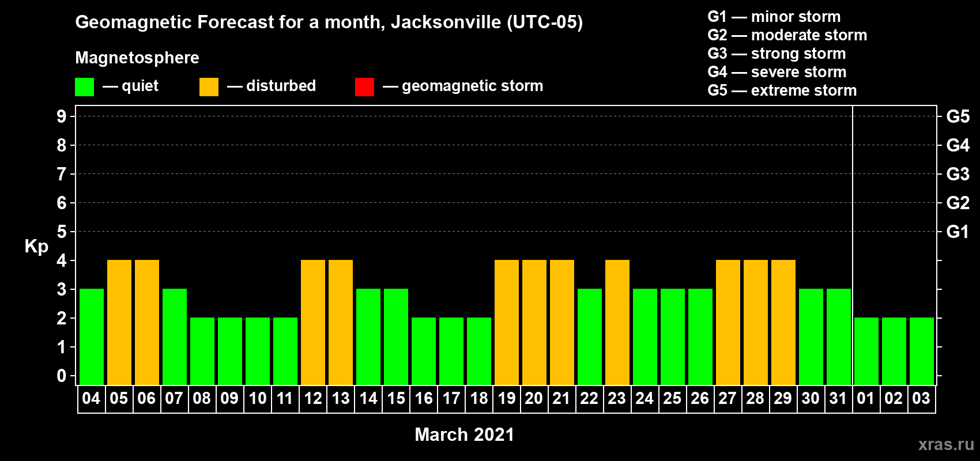Click the orange disturbed legend swatch
The height and width of the screenshot is (461, 980).
[209, 87]
